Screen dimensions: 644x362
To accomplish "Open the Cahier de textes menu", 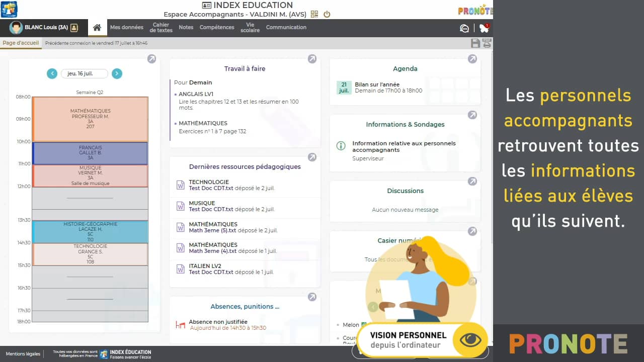I will (x=161, y=28).
